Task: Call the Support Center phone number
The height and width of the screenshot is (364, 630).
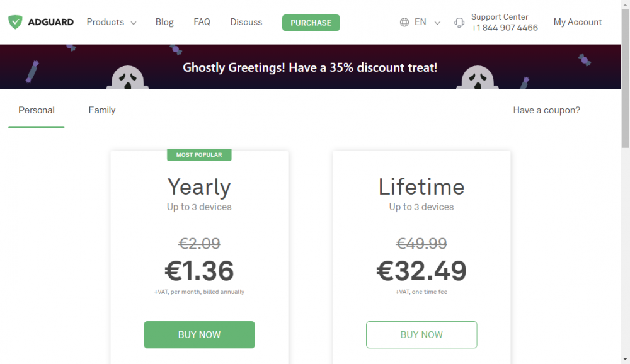Action: coord(505,28)
